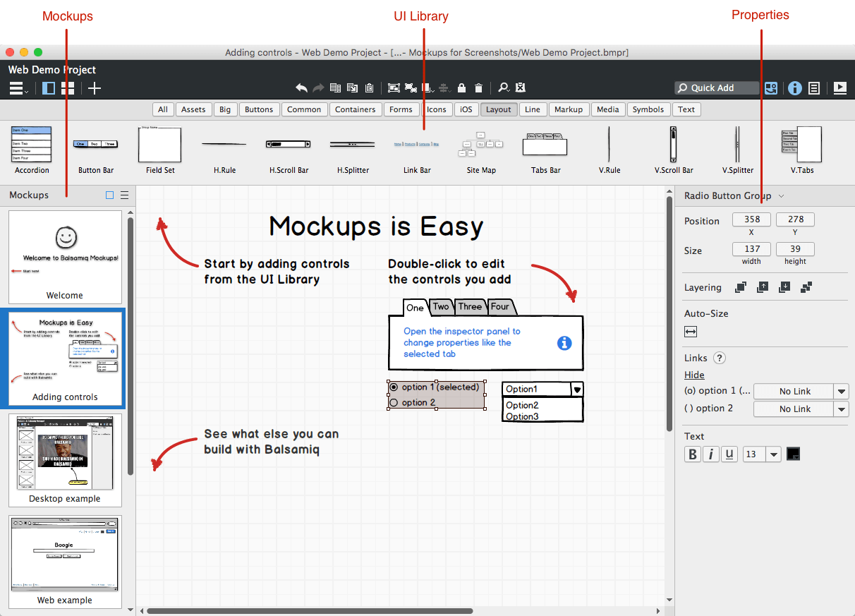This screenshot has height=616, width=855.
Task: Open the text color swatch
Action: tap(793, 454)
